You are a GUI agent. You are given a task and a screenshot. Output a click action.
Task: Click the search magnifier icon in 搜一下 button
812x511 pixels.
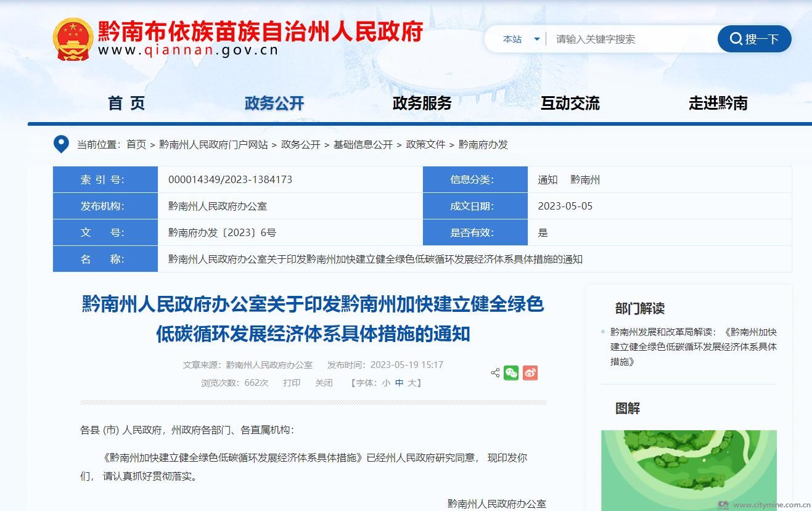pyautogui.click(x=736, y=39)
